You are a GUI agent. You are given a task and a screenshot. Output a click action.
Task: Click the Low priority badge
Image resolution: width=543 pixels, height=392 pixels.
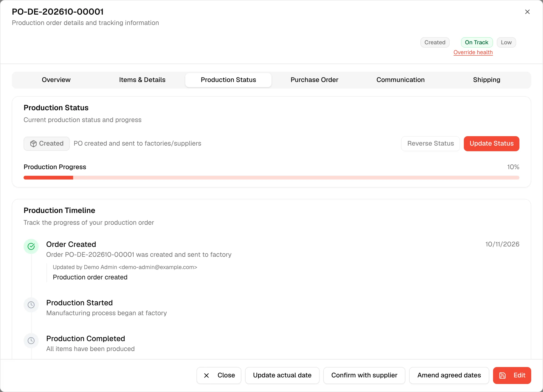[x=506, y=42]
